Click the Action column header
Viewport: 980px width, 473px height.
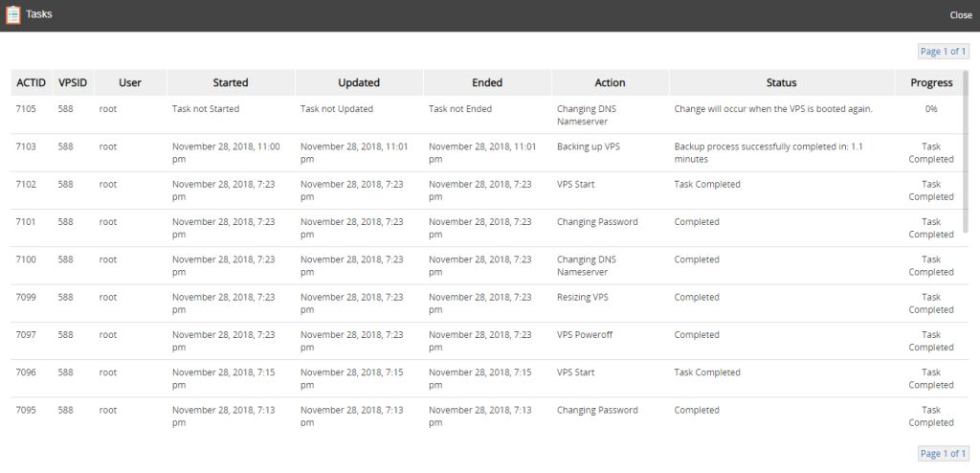pos(610,82)
